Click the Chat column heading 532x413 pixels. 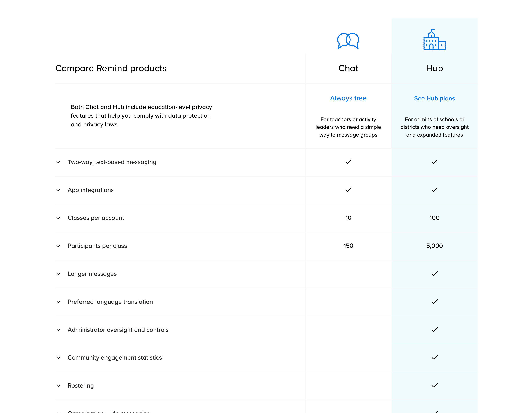[x=348, y=68]
